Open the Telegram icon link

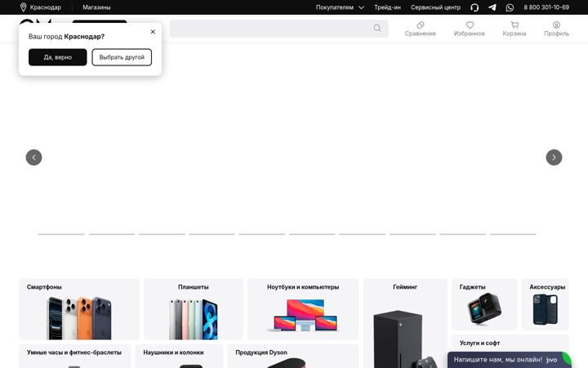[492, 7]
